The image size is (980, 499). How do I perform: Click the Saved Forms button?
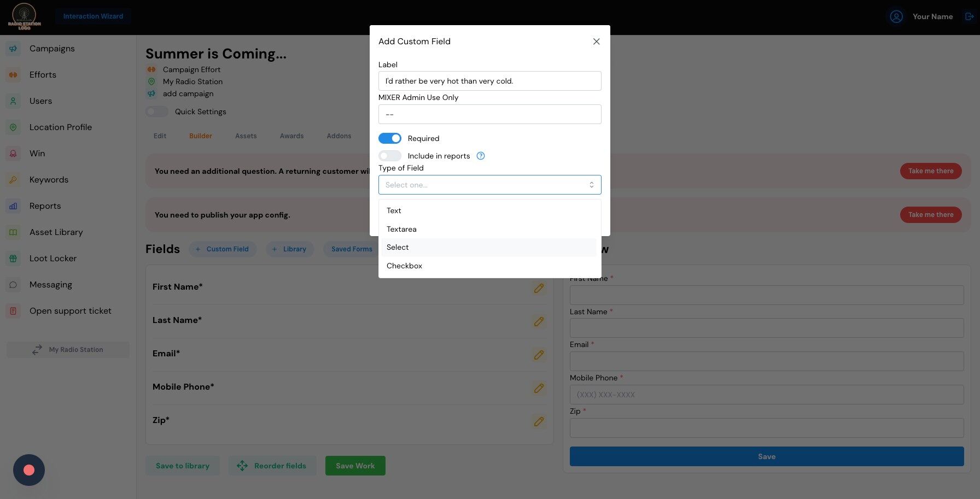click(351, 249)
